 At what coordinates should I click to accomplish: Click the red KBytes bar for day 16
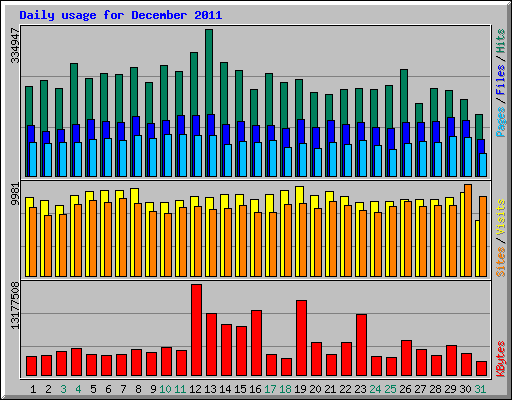(x=256, y=343)
